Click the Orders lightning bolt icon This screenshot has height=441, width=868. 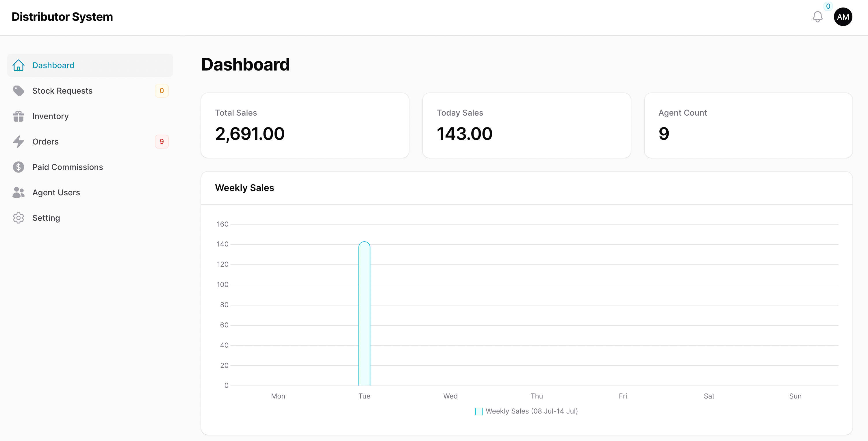pyautogui.click(x=18, y=142)
